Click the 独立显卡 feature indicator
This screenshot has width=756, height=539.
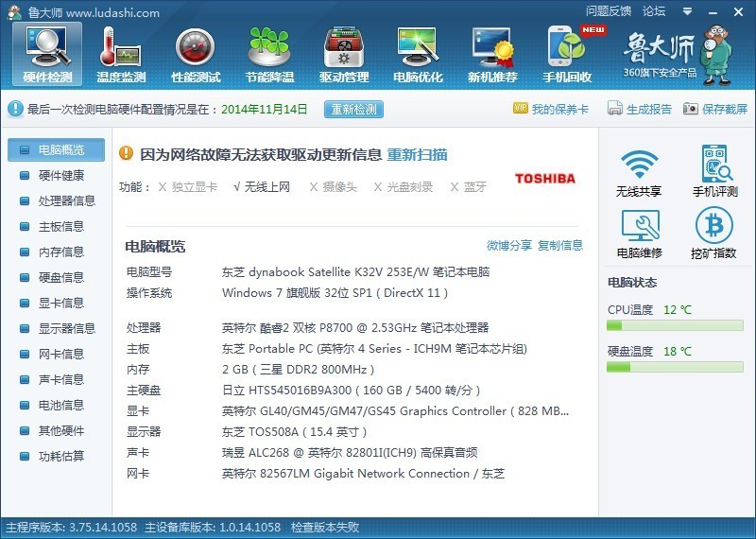187,186
